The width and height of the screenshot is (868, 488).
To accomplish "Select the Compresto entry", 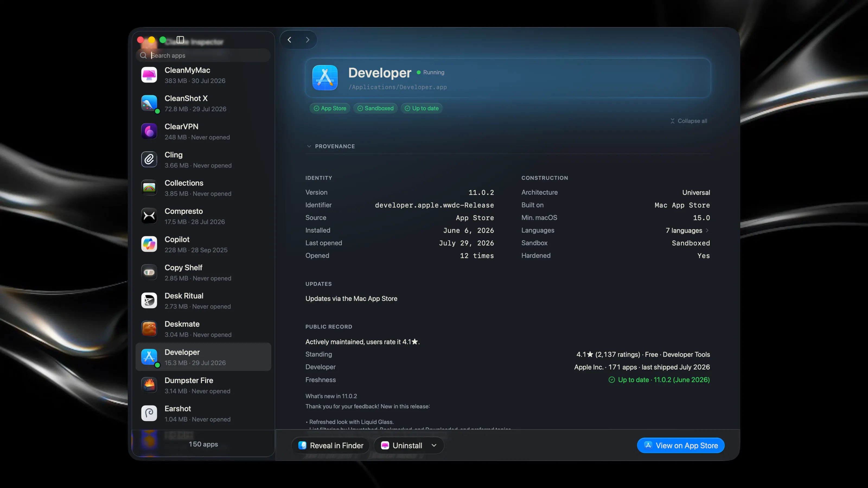I will 203,216.
